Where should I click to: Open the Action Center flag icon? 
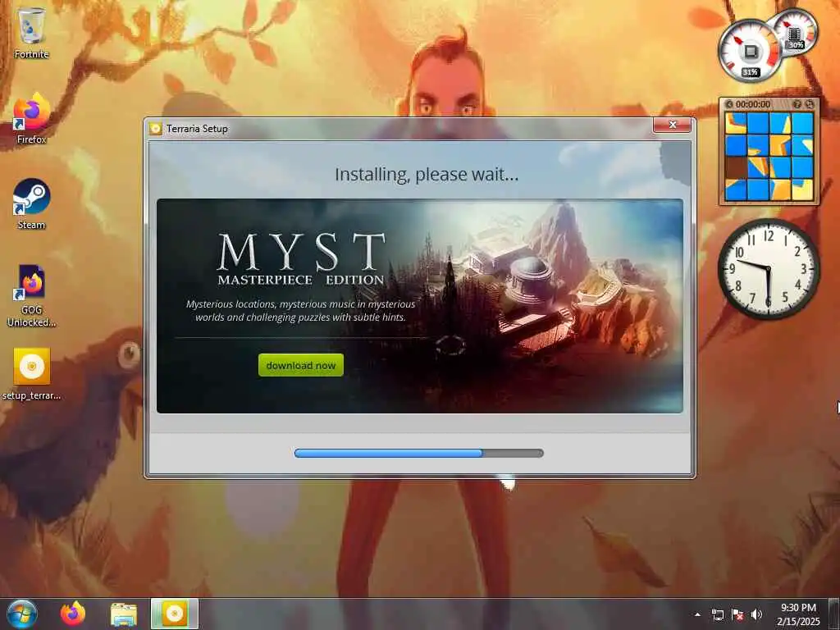click(737, 614)
